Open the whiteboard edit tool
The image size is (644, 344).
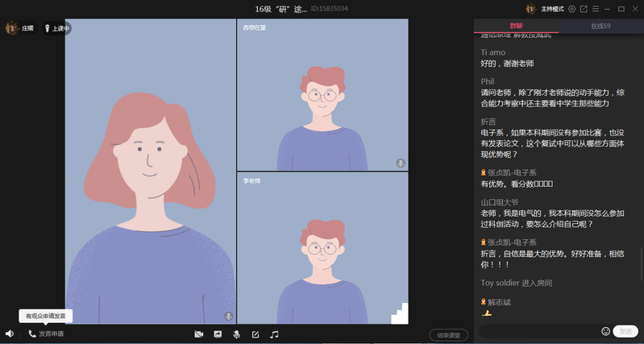256,334
